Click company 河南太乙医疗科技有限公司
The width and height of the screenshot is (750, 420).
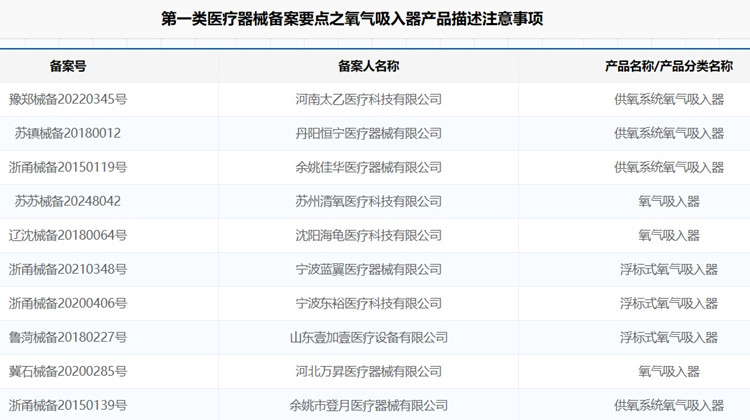click(368, 100)
